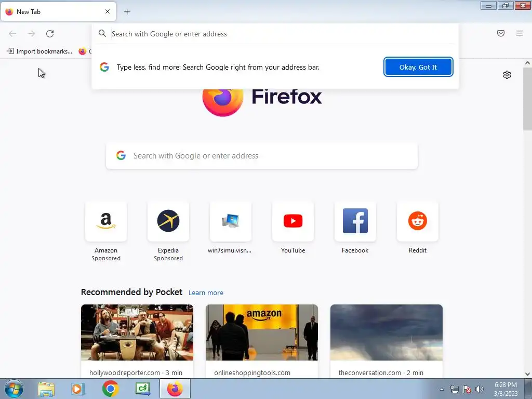The width and height of the screenshot is (532, 399).
Task: Click the Action Center flag icon
Action: click(x=467, y=389)
